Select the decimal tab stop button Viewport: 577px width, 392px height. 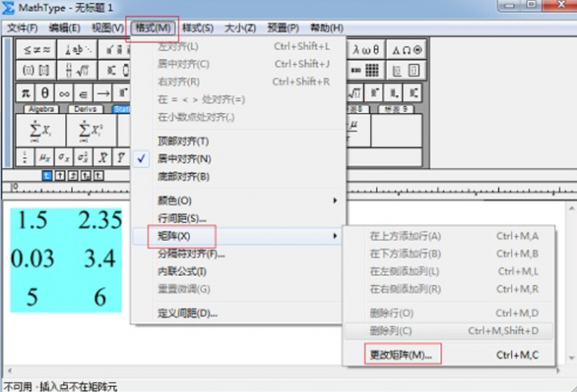pos(98,176)
